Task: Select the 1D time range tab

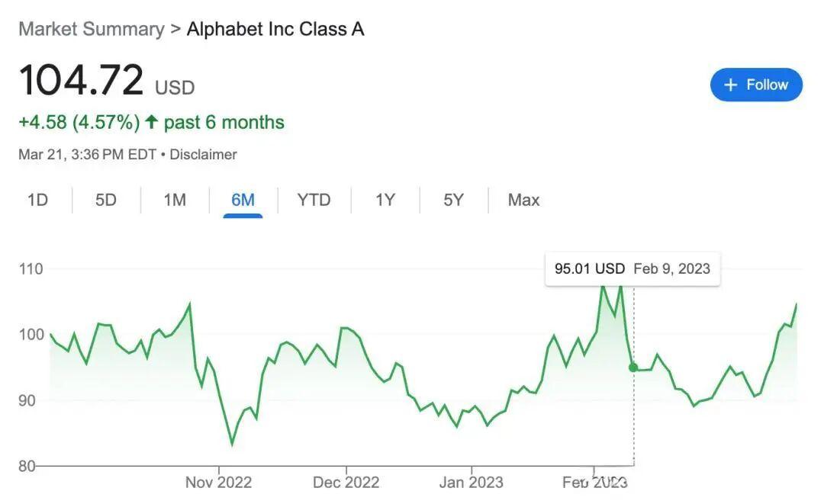Action: [x=37, y=200]
